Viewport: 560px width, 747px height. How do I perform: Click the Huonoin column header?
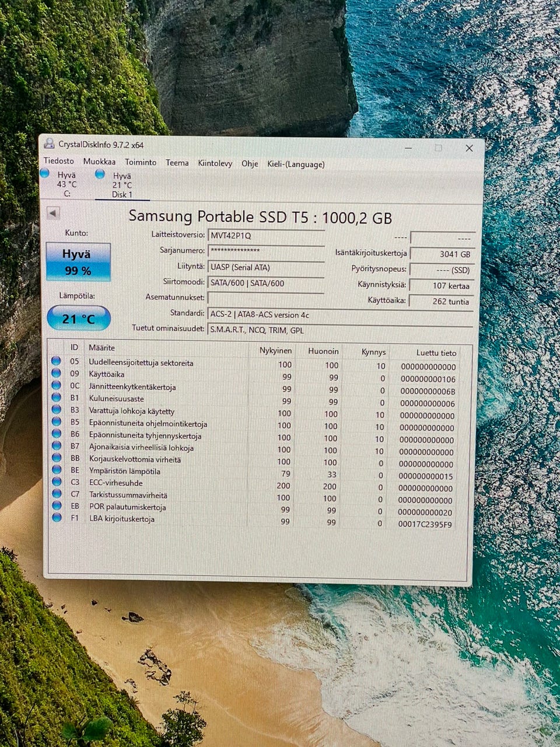point(323,351)
